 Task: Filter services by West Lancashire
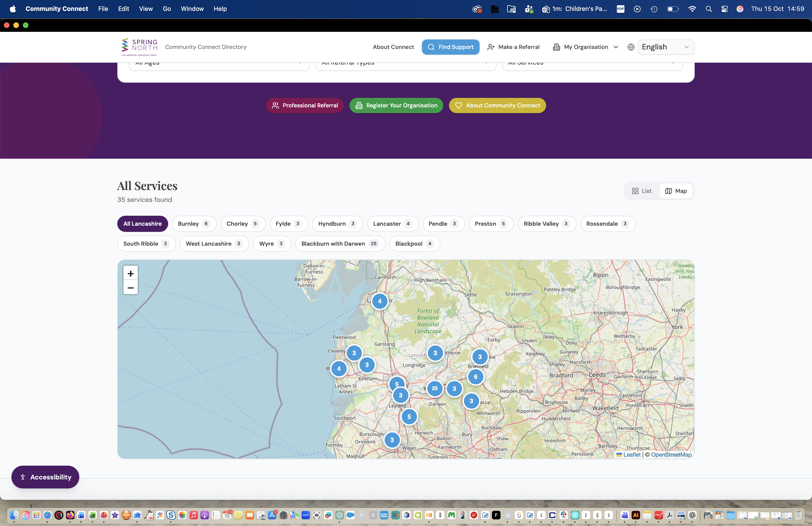pyautogui.click(x=214, y=244)
